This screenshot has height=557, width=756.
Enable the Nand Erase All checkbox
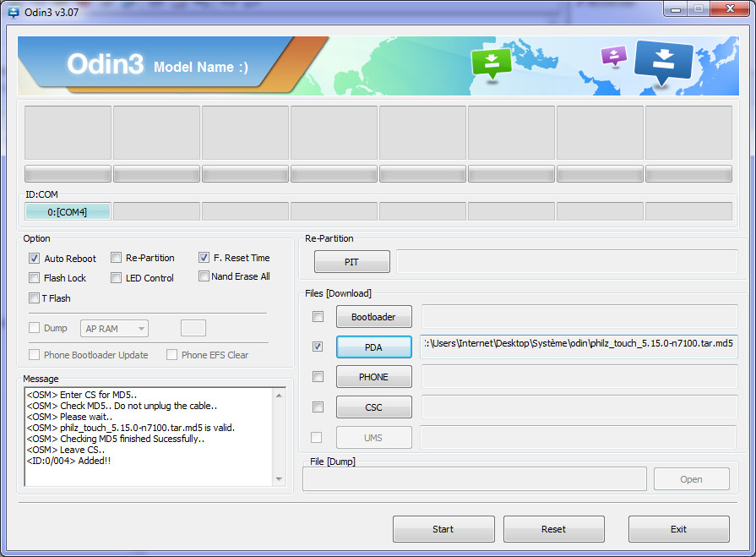pos(204,276)
